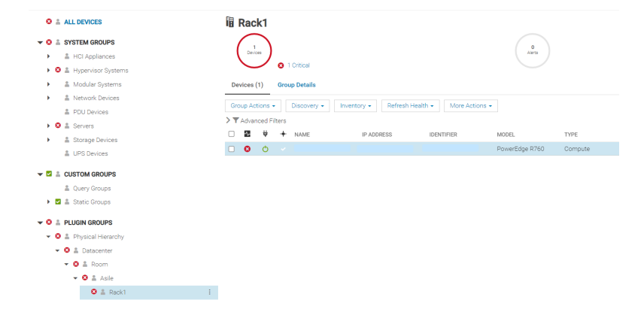The image size is (644, 315).
Task: Click the group person icon beside PDU Devices
Action: click(x=67, y=111)
